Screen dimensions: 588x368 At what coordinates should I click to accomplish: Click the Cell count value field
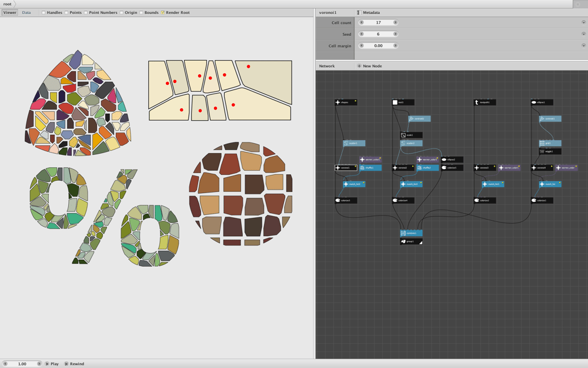coord(378,22)
